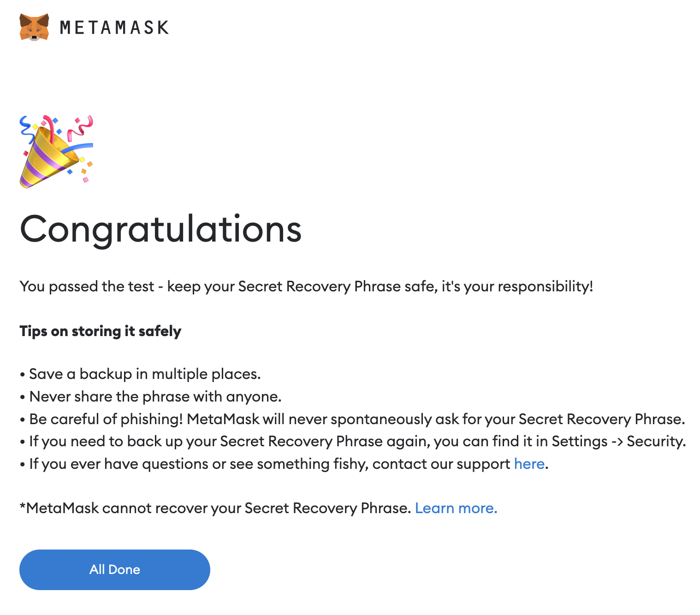Select the Congratulations heading

coord(160,229)
